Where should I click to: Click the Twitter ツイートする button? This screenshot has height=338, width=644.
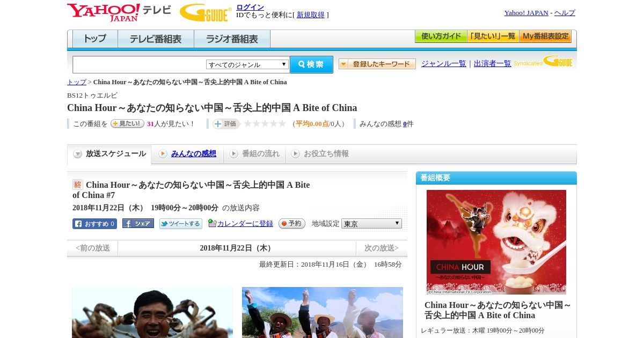click(181, 224)
